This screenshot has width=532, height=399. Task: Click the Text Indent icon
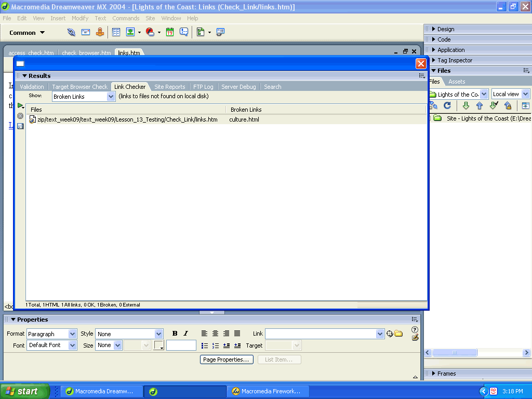[237, 345]
